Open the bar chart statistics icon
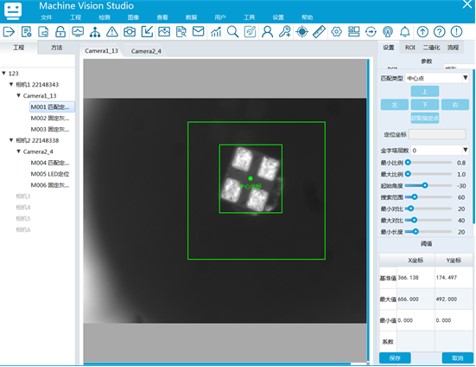Image resolution: width=476 pixels, height=367 pixels. 216,32
